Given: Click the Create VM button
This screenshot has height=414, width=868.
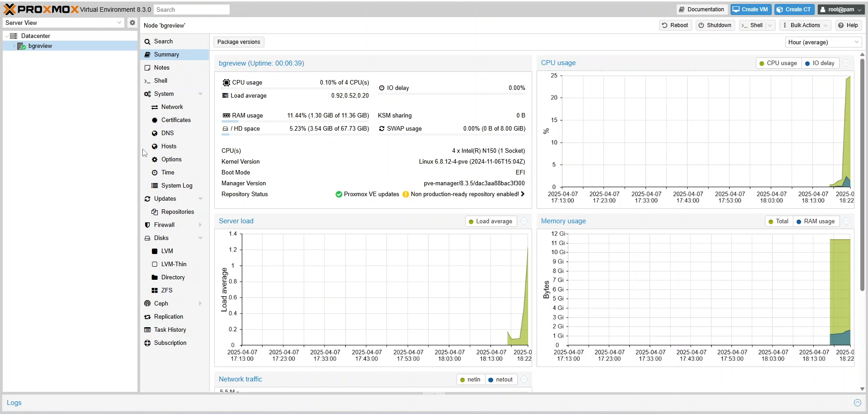Looking at the screenshot, I should click(750, 9).
